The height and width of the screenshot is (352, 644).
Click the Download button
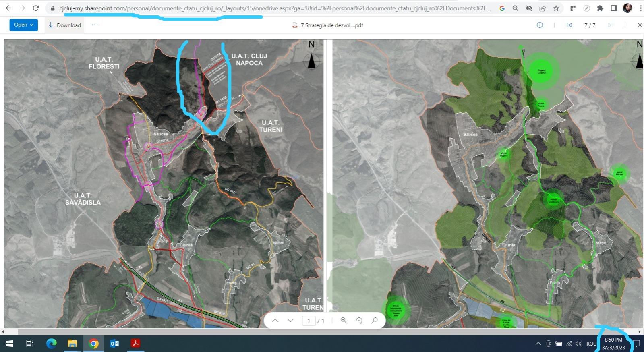tap(64, 25)
